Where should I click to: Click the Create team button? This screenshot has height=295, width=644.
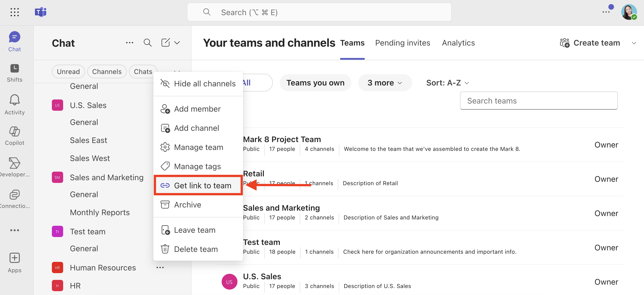click(x=590, y=43)
